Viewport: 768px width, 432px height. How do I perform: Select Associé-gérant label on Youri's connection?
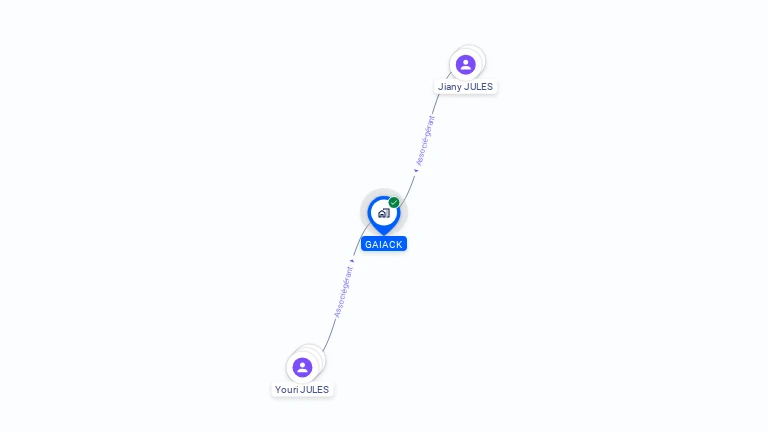343,292
